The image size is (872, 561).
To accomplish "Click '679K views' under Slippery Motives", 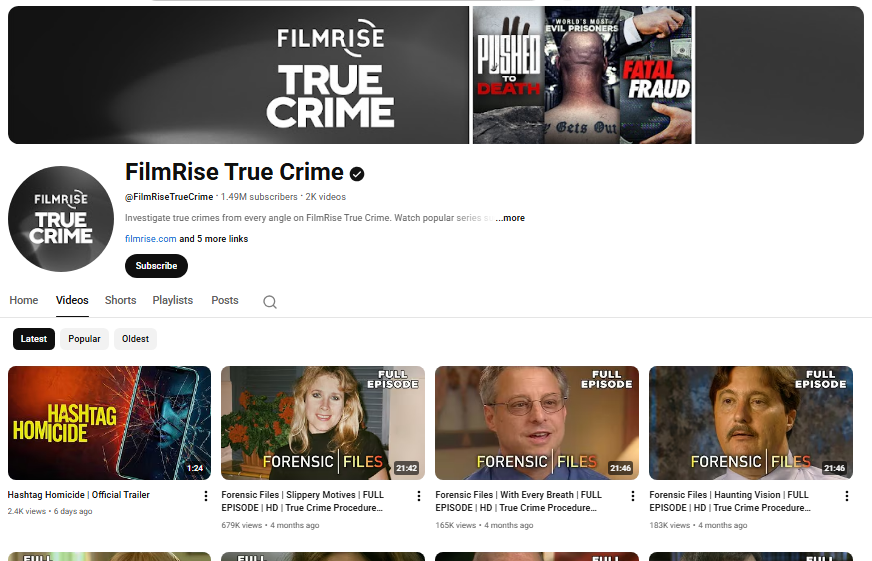I will pyautogui.click(x=241, y=525).
